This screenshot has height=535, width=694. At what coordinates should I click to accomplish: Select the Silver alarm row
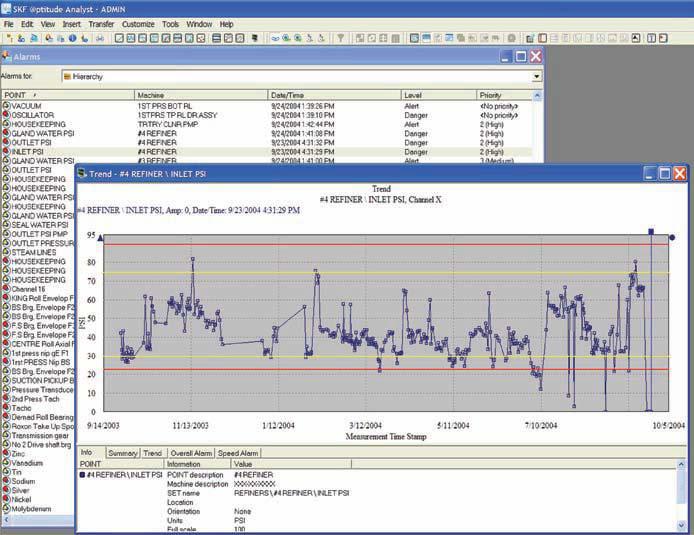39,490
